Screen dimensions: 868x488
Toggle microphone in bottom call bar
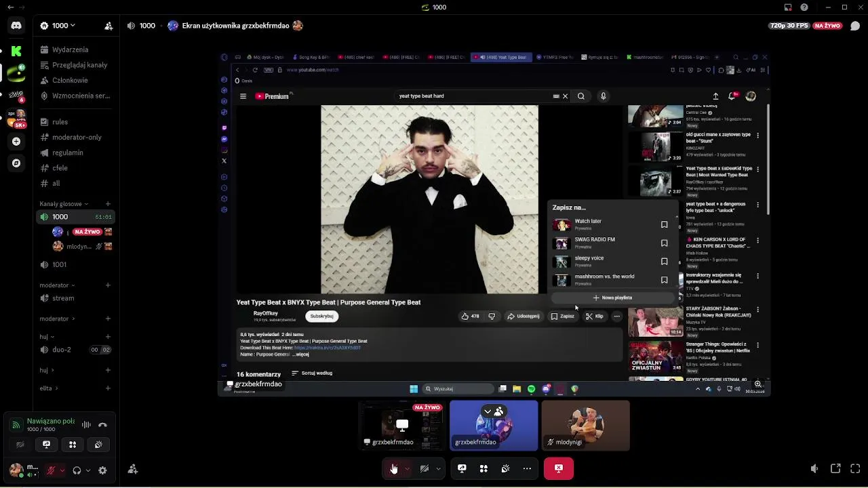click(x=394, y=468)
